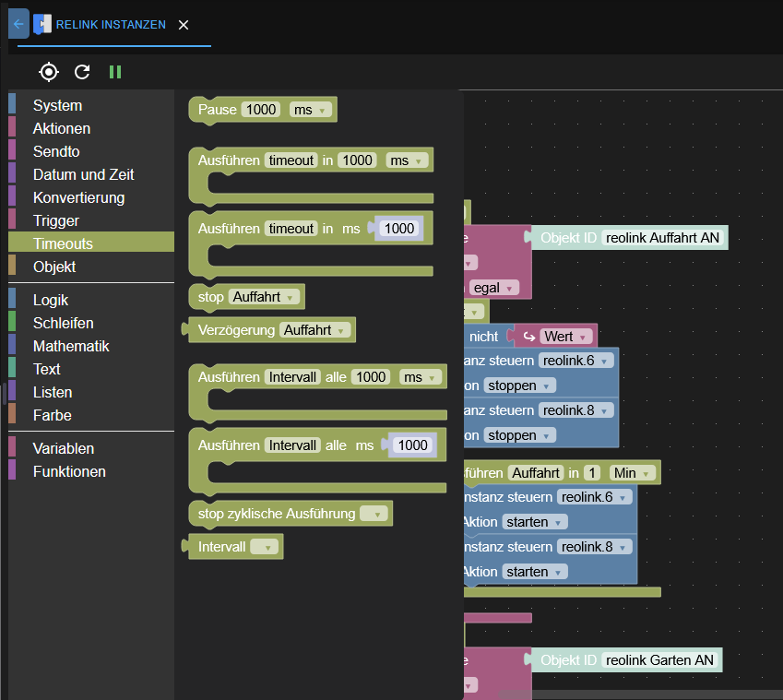783x700 pixels.
Task: Click the Objekt ID reolink Garten AN block
Action: tap(625, 660)
